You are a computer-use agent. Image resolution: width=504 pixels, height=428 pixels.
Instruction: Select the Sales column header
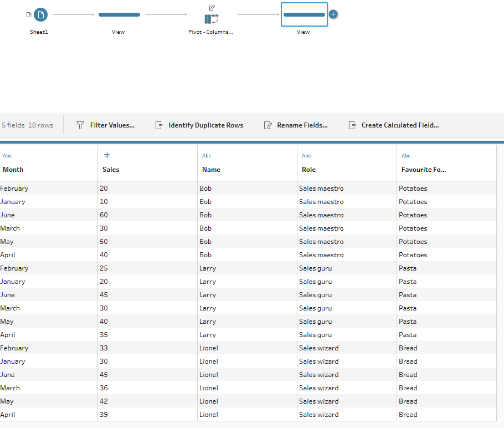pyautogui.click(x=111, y=170)
